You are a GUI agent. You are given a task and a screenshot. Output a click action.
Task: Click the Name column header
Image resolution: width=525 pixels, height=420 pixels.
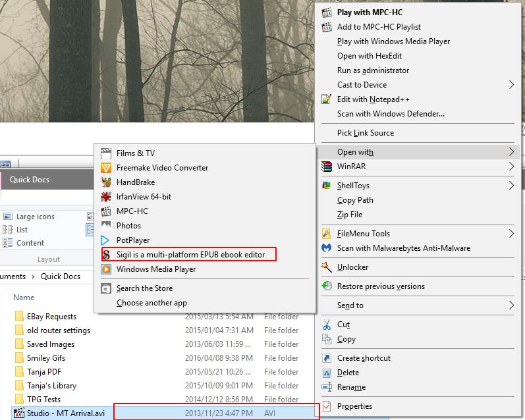pos(24,298)
